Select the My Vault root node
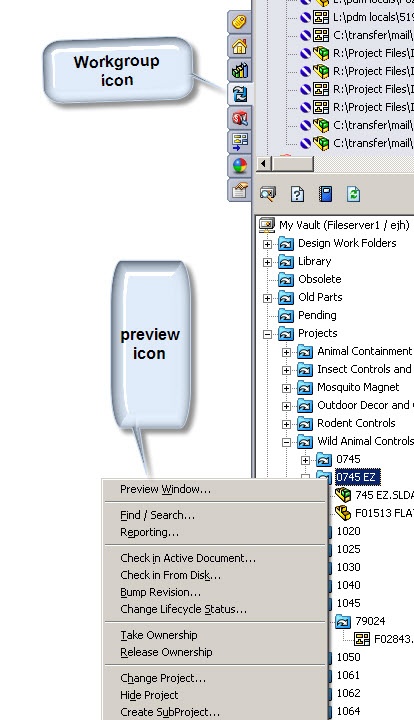Image resolution: width=414 pixels, height=720 pixels. (344, 225)
